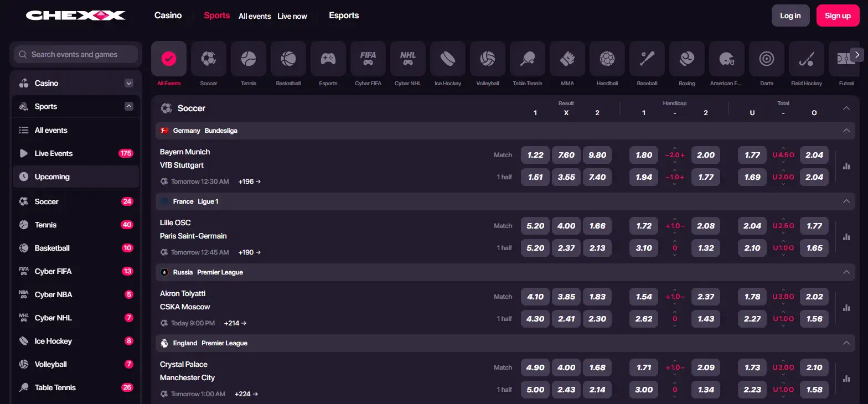Select the American Football helmet icon

pos(727,59)
